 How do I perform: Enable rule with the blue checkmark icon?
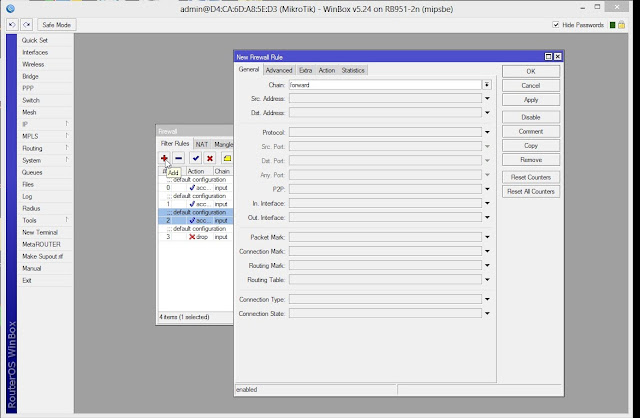(x=196, y=158)
